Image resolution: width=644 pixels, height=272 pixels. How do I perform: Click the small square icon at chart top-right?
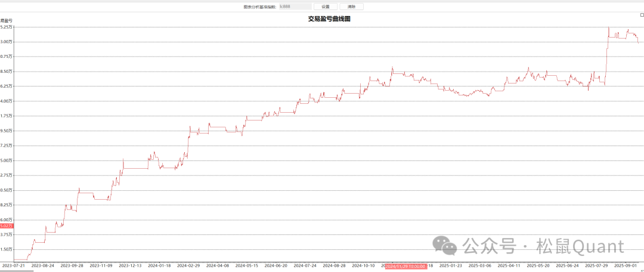[x=641, y=15]
